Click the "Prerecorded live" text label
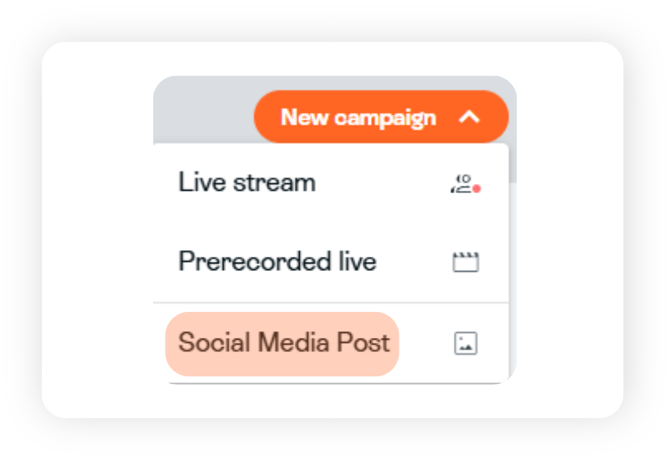 point(277,262)
